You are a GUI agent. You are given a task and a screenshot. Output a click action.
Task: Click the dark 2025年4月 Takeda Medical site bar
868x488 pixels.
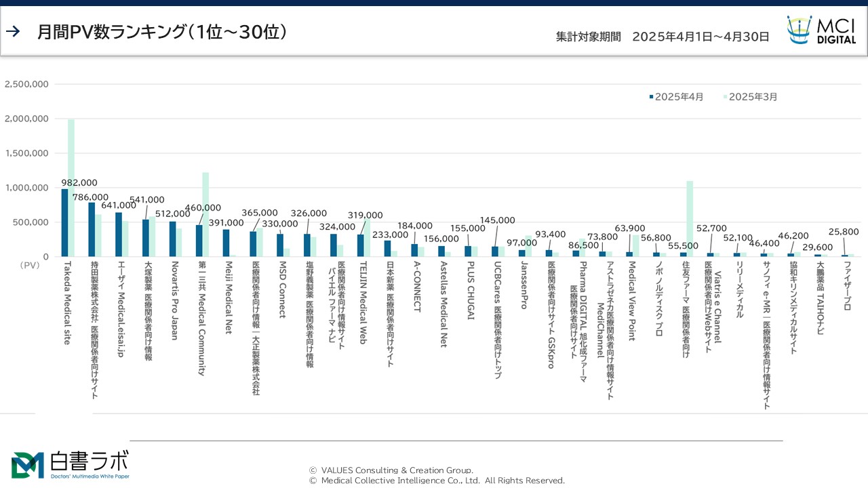point(64,222)
